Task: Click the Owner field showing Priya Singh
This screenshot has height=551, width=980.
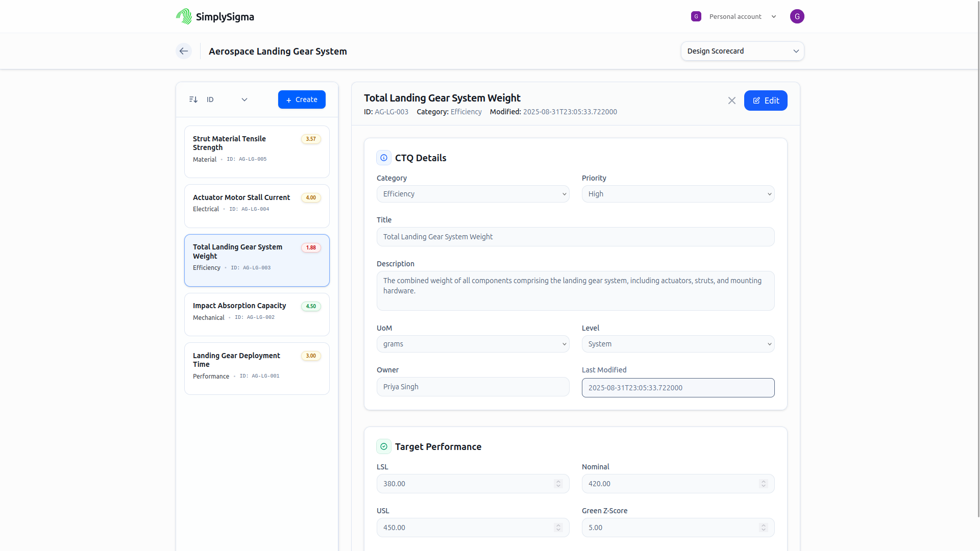Action: 473,387
